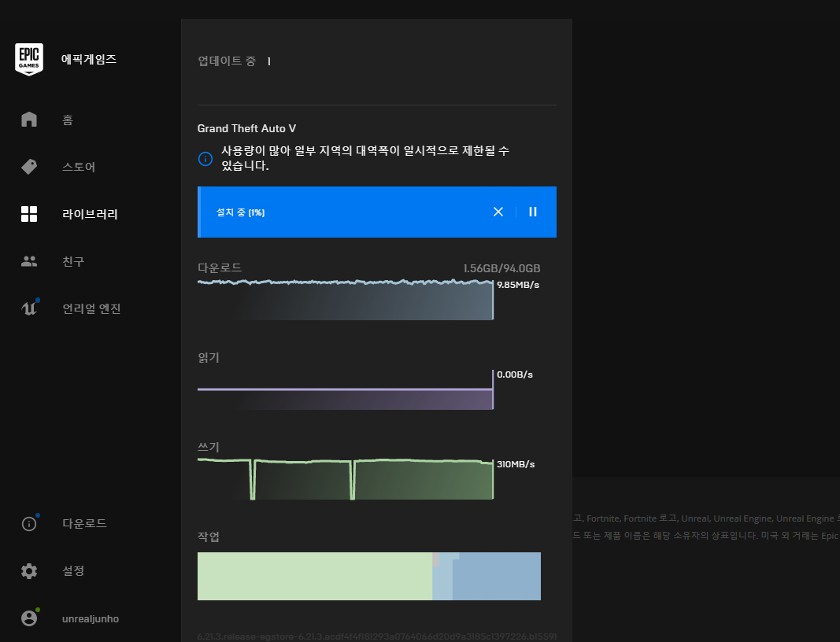Open the 라이브러리 grid icon
This screenshot has width=840, height=642.
(x=29, y=214)
